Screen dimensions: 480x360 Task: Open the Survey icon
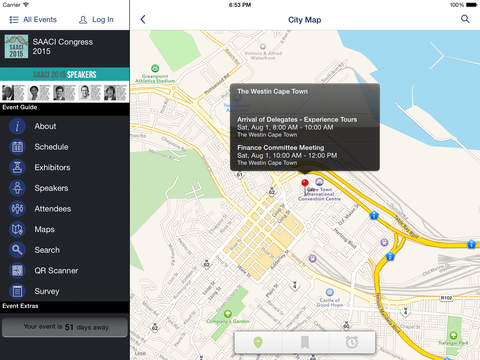17,291
